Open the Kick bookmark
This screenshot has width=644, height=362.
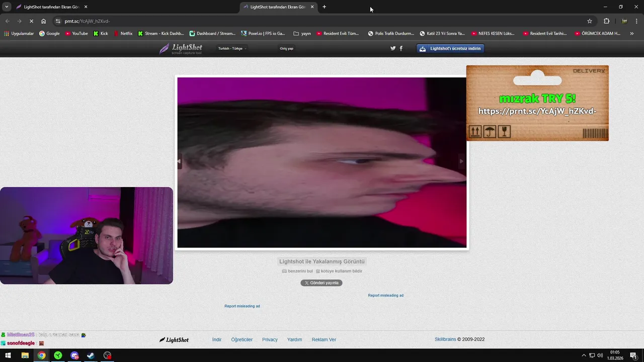101,34
